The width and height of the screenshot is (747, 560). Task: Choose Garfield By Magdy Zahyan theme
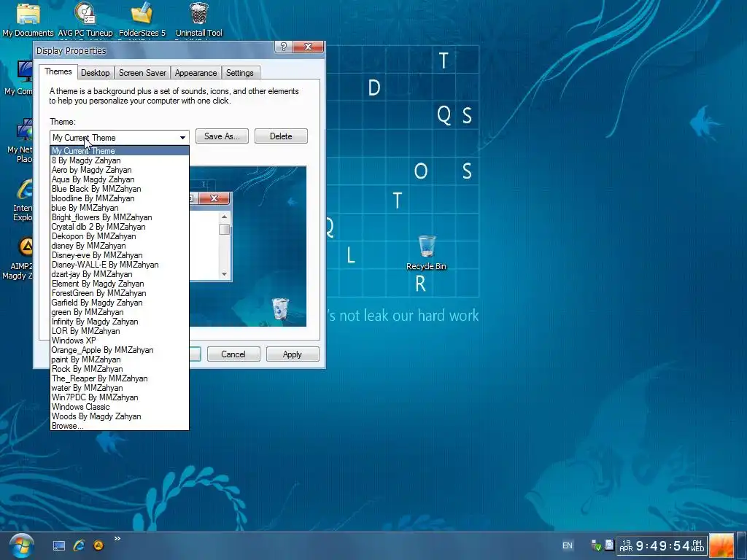(120, 303)
